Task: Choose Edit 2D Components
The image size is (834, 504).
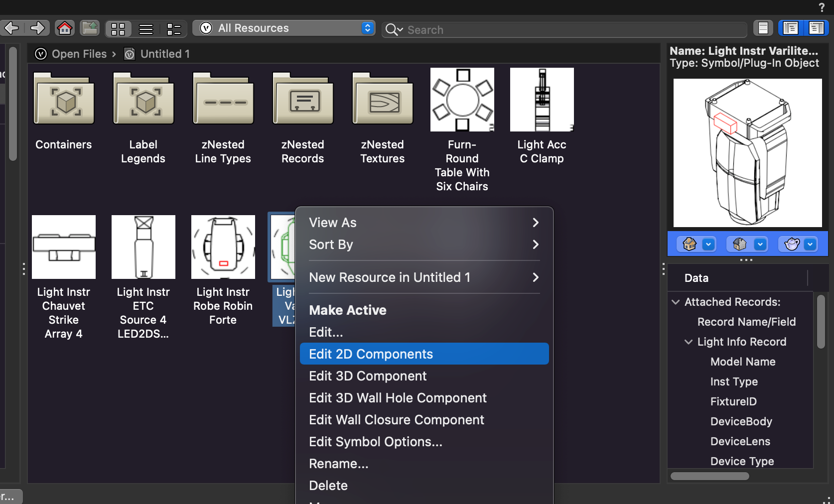Action: point(424,354)
